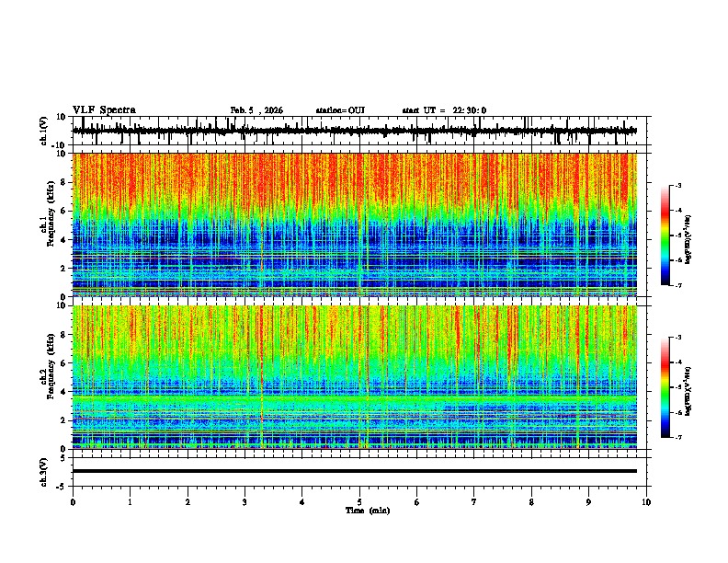Click the "station=OUI" label
Viewport: 728px width, 563px height.
340,110
